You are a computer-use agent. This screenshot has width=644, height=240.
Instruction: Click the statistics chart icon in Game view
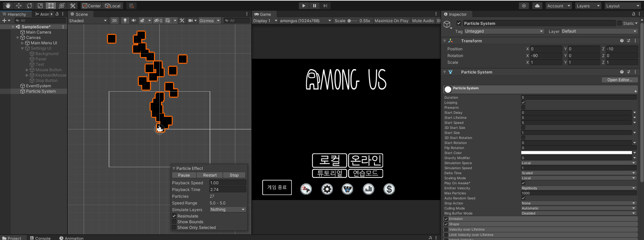(x=369, y=189)
